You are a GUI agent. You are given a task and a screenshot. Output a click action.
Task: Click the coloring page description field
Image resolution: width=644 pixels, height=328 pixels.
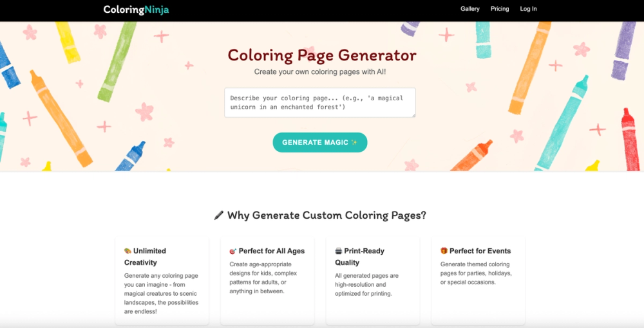point(320,102)
